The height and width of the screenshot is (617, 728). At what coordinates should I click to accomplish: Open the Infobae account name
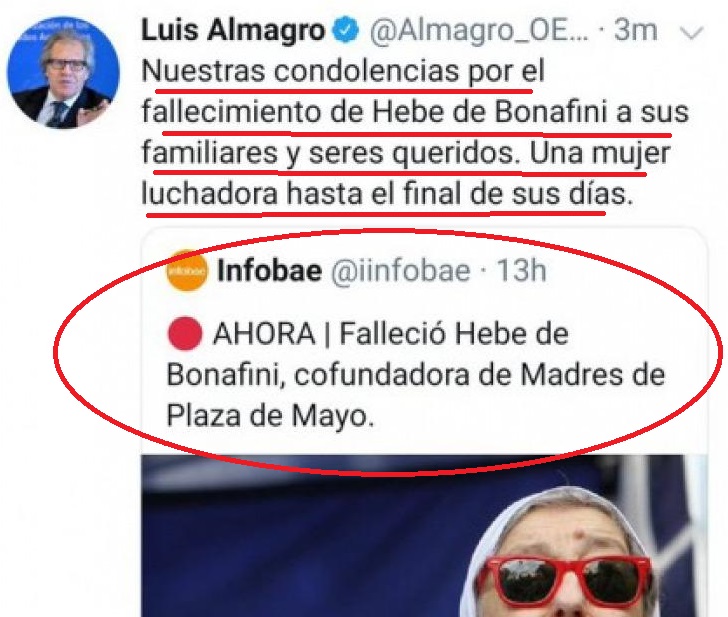[269, 270]
